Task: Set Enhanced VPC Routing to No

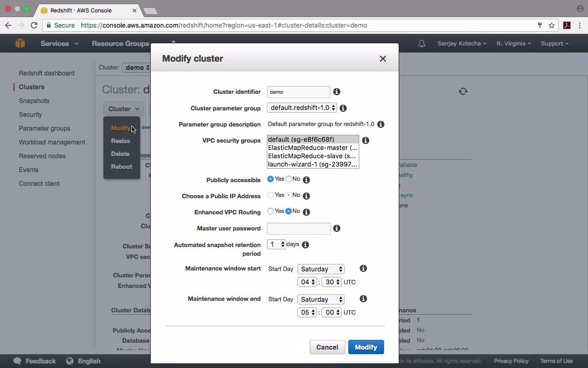Action: 288,211
